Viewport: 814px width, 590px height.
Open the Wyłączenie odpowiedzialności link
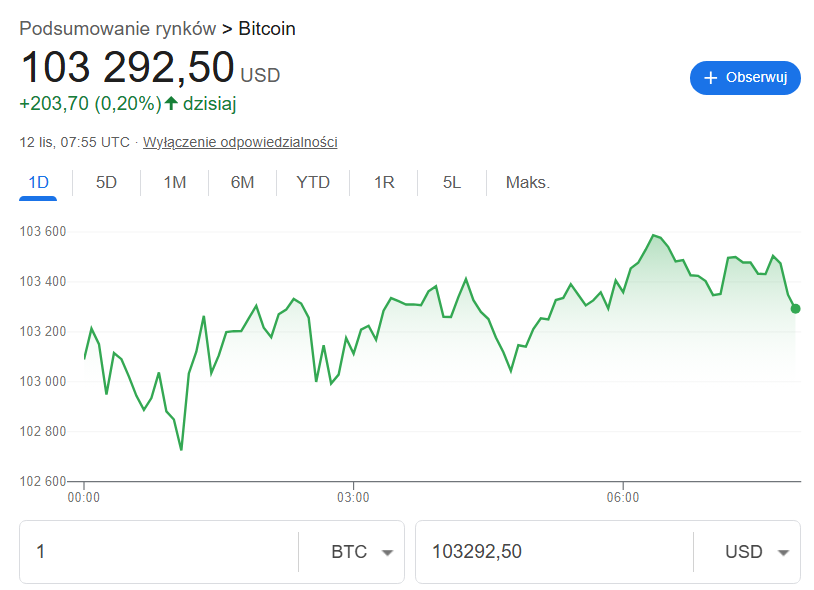coord(243,142)
